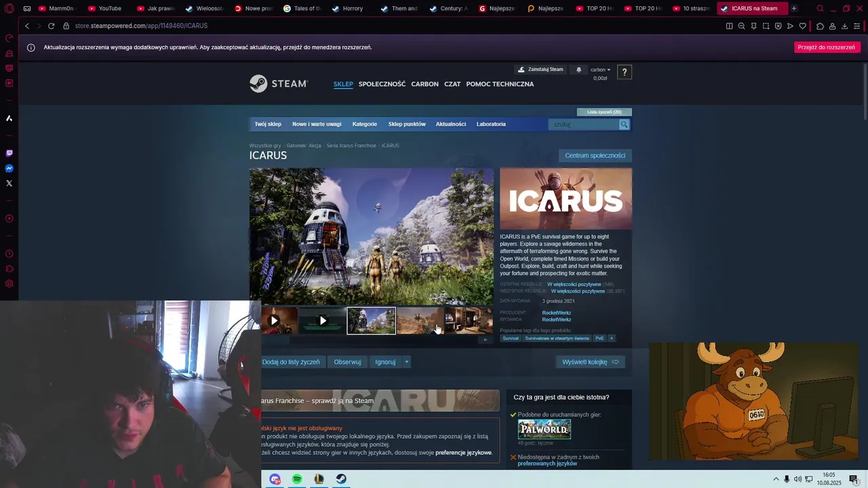This screenshot has width=868, height=488.
Task: Open Lista życzeń (20) button
Action: point(604,112)
